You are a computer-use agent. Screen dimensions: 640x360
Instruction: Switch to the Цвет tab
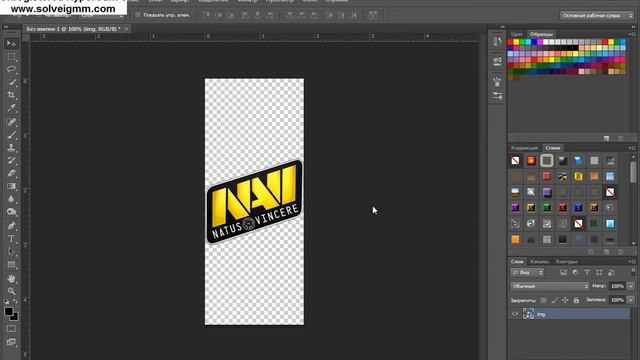(517, 34)
